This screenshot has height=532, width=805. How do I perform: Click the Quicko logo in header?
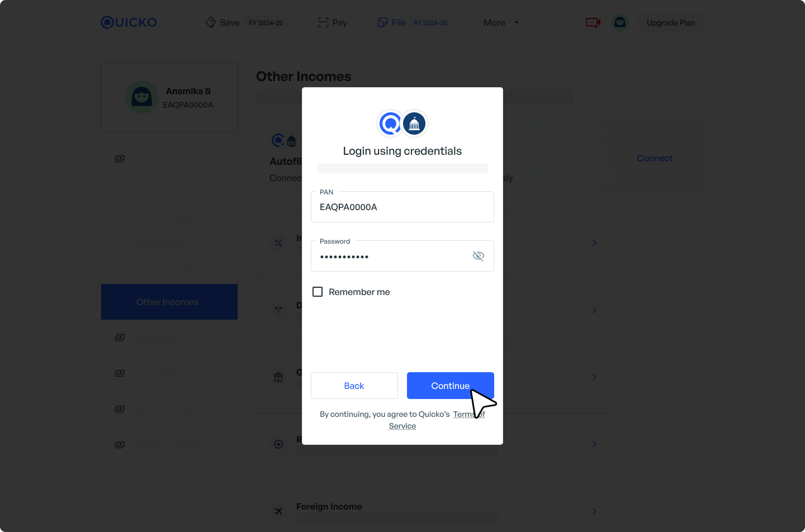click(129, 22)
